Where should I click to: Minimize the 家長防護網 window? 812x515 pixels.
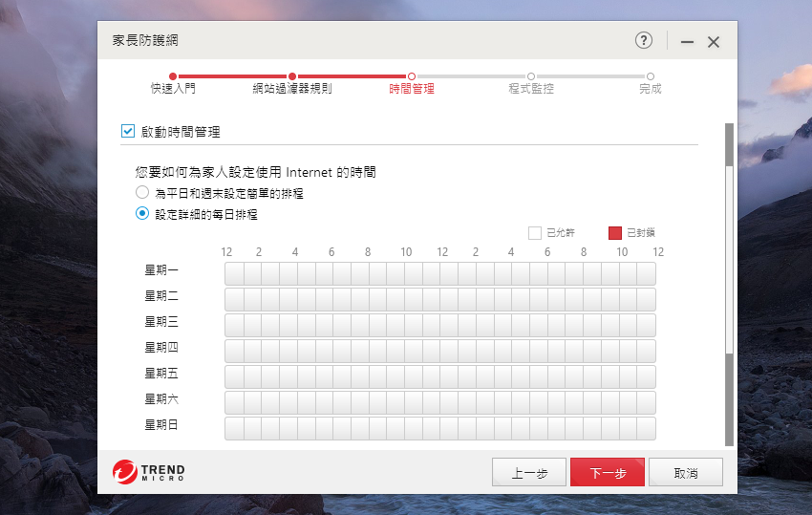tap(687, 42)
